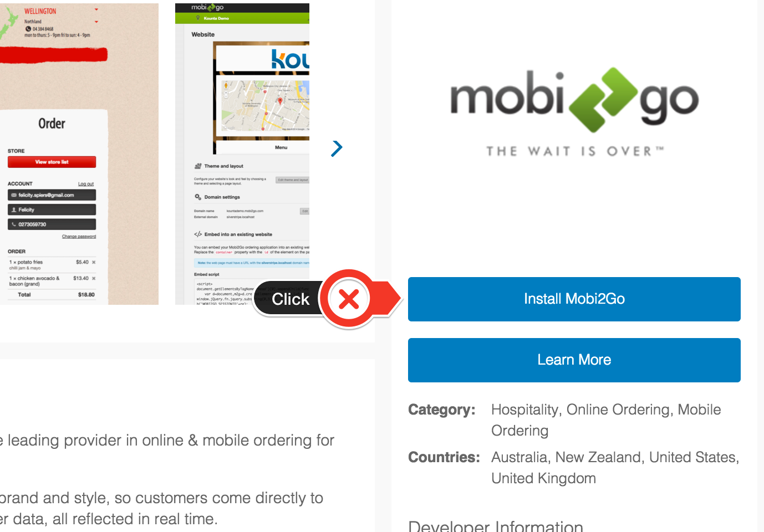Open the Website settings screenshot thumbnail
764x532 pixels.
point(242,154)
